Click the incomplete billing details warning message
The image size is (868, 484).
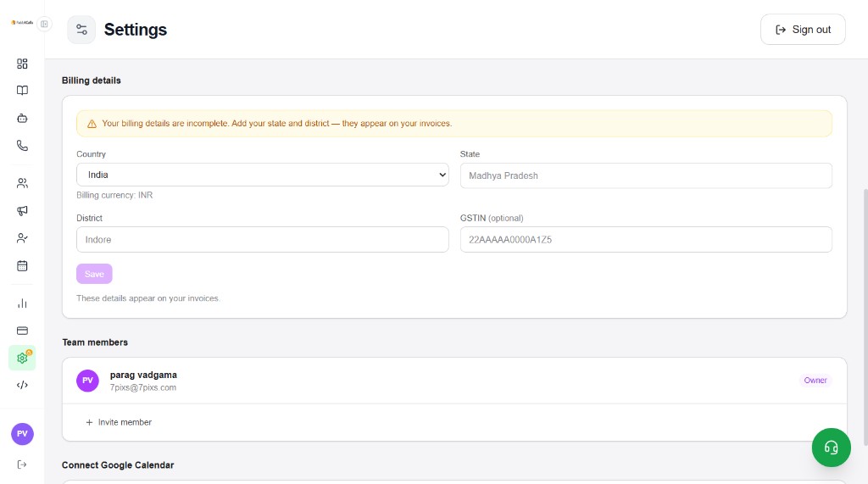pos(277,124)
